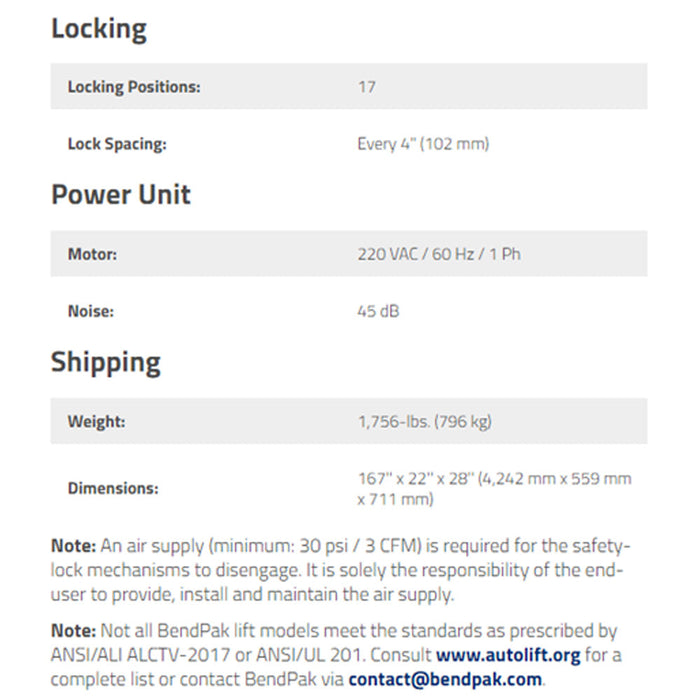Click the Weight label in Shipping
This screenshot has width=700, height=700.
tap(96, 421)
